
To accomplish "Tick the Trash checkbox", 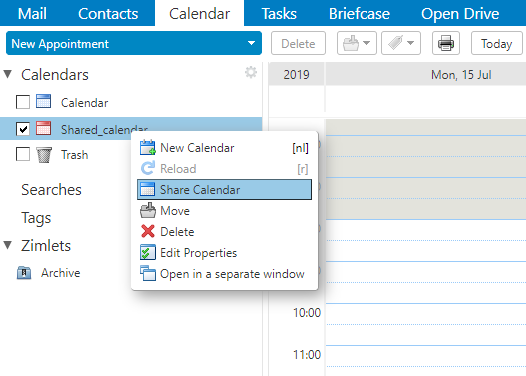I will tap(23, 154).
